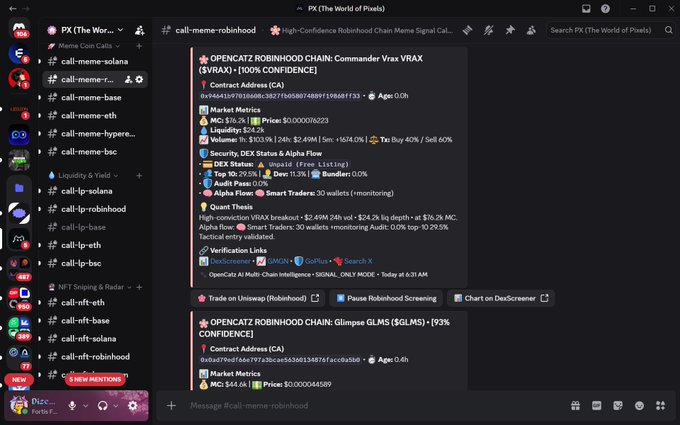Open microphone input options dropdown arrow
The width and height of the screenshot is (680, 425).
[x=85, y=405]
